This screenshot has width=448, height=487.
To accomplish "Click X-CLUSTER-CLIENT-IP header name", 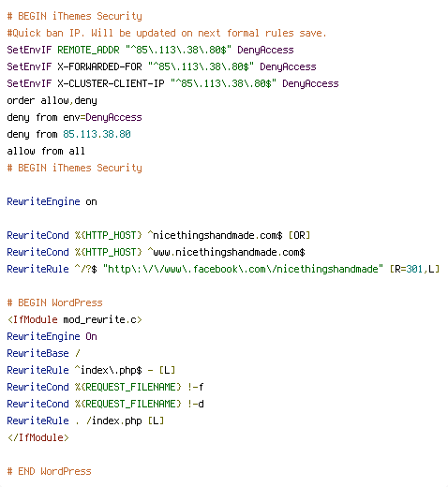I will pyautogui.click(x=111, y=83).
